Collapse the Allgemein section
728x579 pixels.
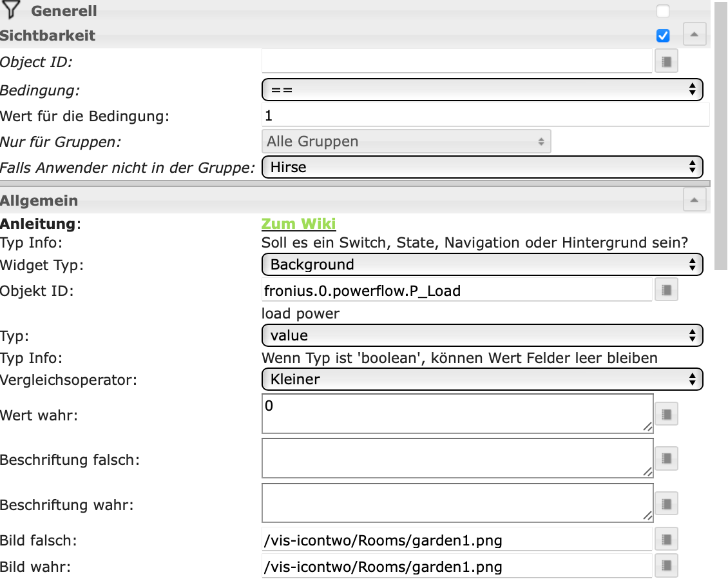coord(694,201)
